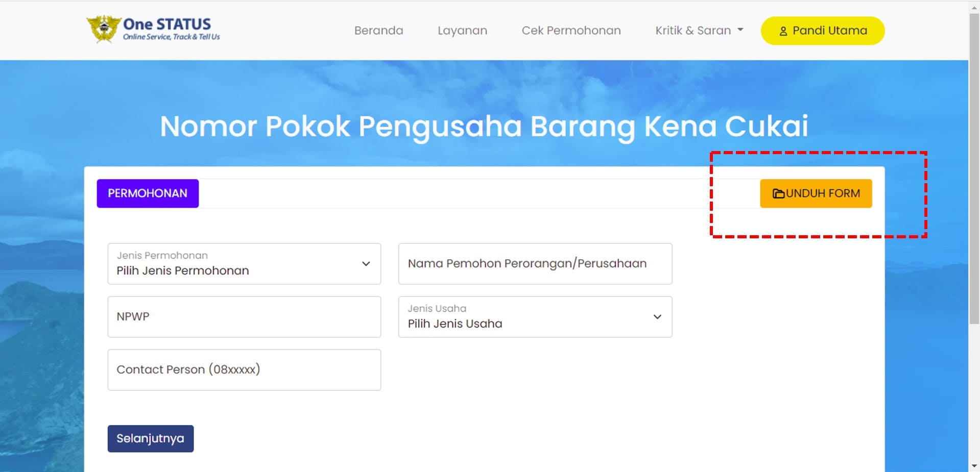Select the Contact Person input box
980x472 pixels.
[244, 370]
